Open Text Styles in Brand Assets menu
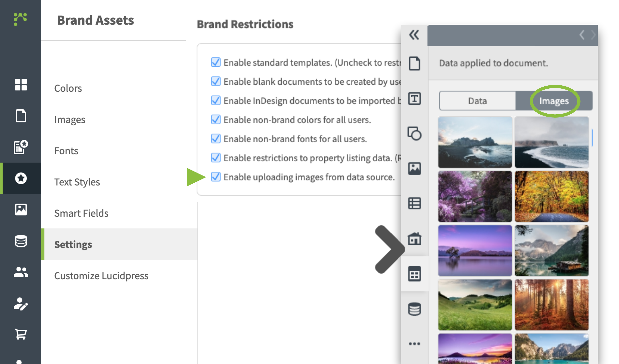Screen dimensions: 619x364 tap(77, 182)
